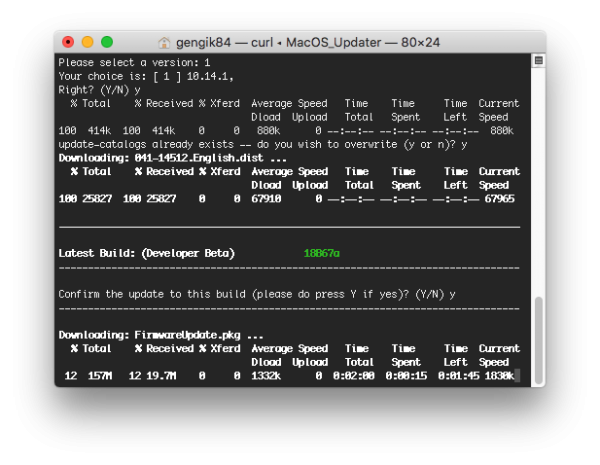Click 'Your choice is: [ 1 ] 10.14.1,' line
The image size is (600, 465).
[146, 76]
